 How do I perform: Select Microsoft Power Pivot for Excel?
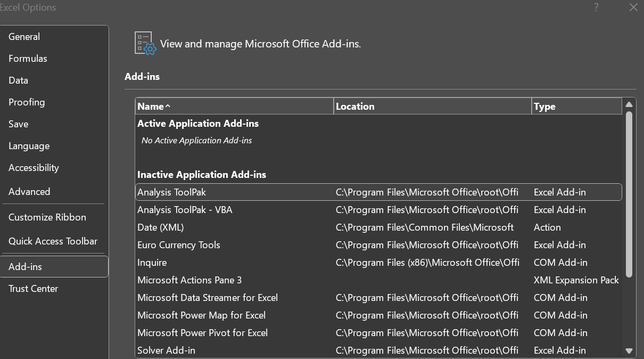tap(378, 333)
